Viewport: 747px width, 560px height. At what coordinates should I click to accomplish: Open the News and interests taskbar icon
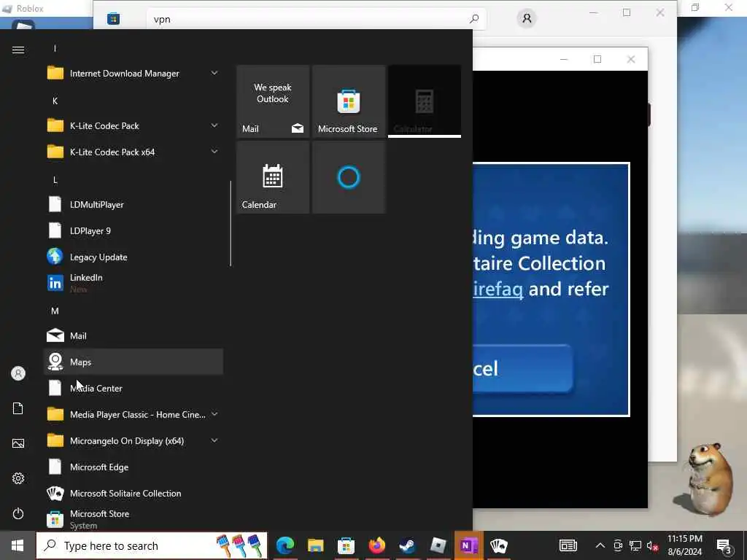click(x=568, y=545)
